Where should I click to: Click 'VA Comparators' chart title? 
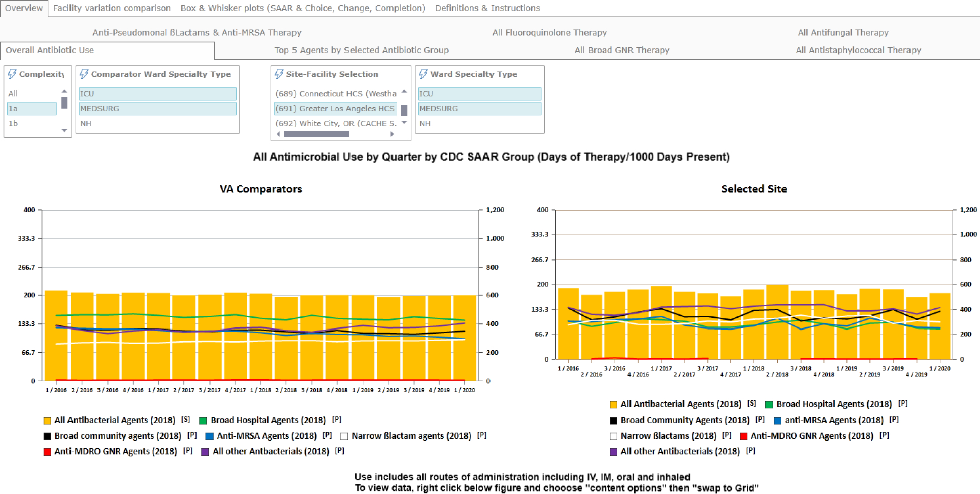pyautogui.click(x=260, y=189)
